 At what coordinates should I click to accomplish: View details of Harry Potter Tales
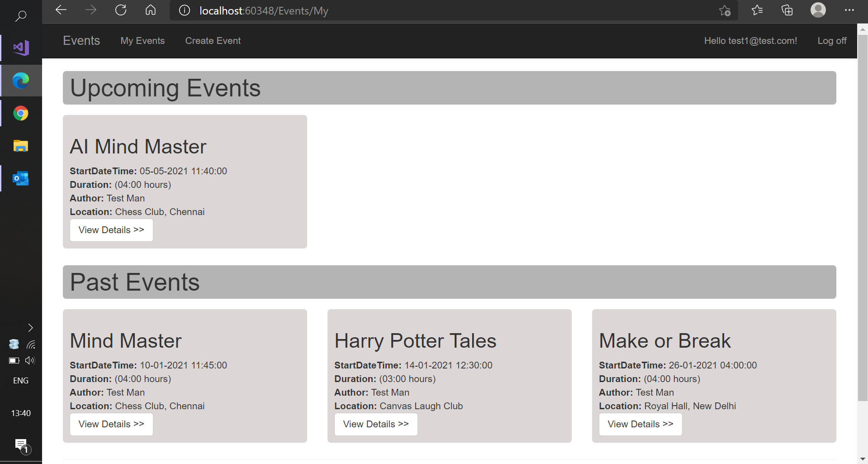[375, 424]
